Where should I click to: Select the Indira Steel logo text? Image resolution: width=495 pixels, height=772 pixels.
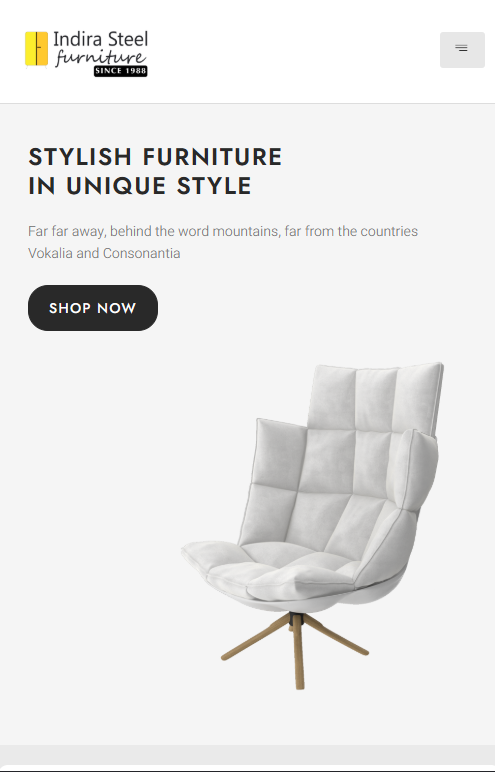[100, 39]
